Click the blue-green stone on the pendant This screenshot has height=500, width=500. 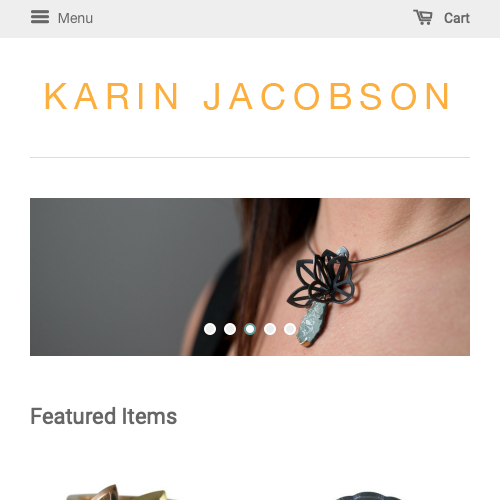point(312,323)
